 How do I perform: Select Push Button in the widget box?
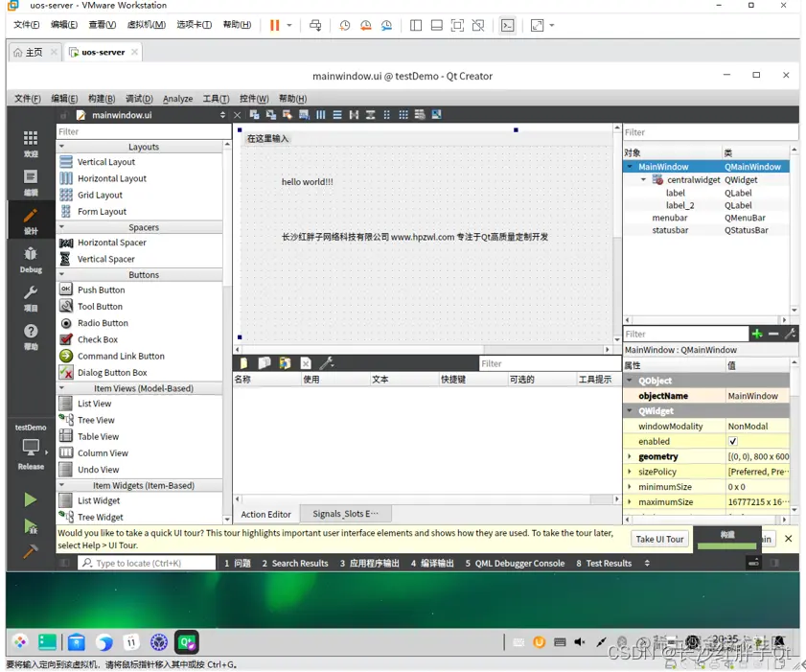pyautogui.click(x=101, y=290)
